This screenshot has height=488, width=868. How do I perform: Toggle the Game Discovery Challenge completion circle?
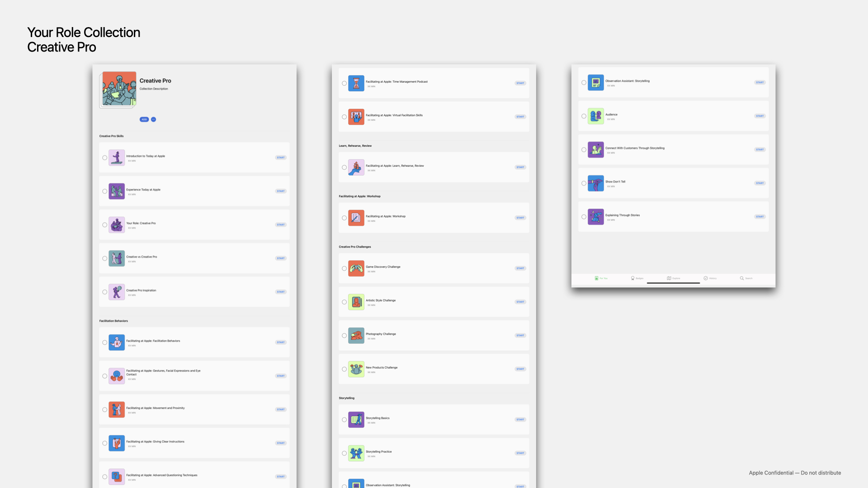(344, 268)
